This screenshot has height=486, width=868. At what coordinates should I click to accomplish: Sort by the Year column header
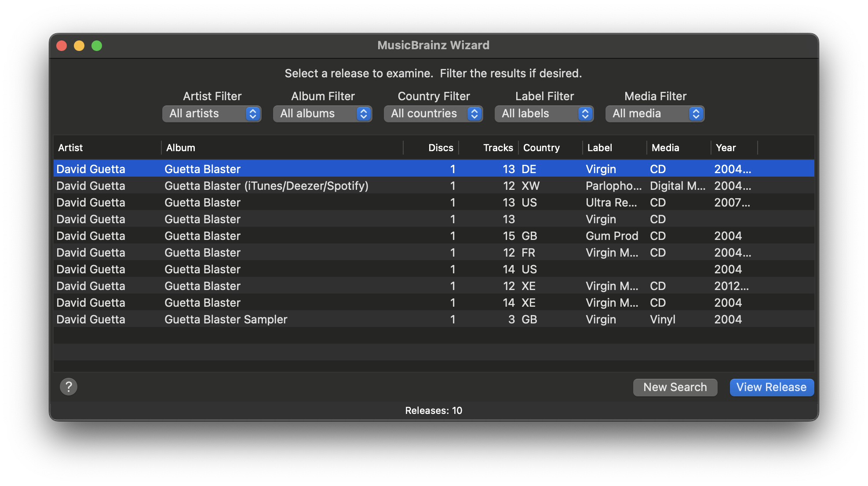point(734,148)
